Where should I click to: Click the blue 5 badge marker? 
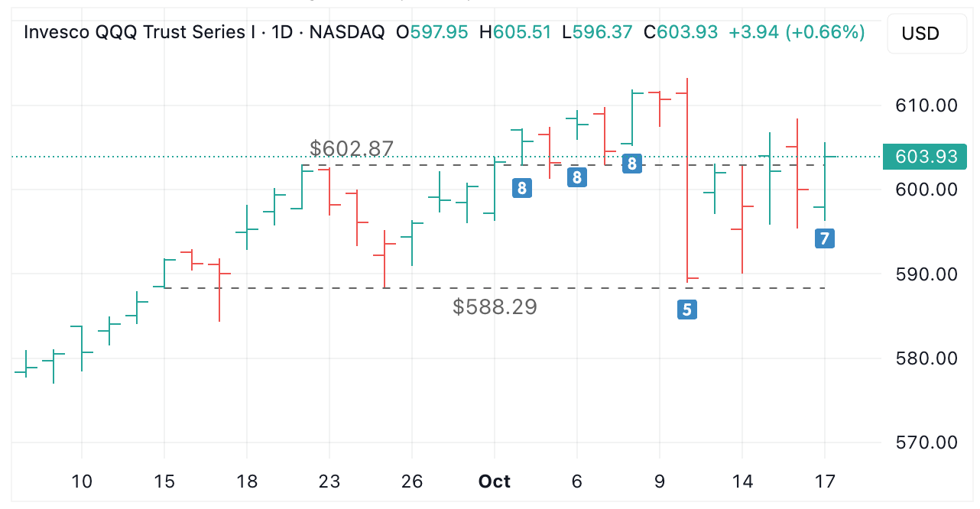coord(686,310)
